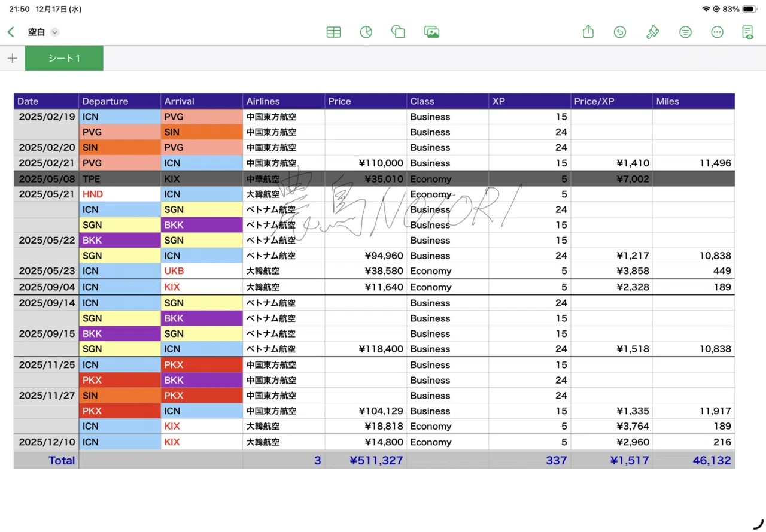This screenshot has width=766, height=532.
Task: Select the ¥110,000 price cell
Action: click(x=366, y=163)
